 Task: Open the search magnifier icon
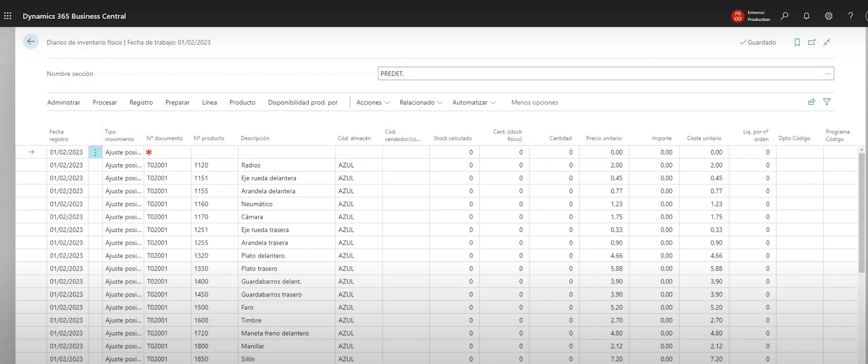pos(784,16)
